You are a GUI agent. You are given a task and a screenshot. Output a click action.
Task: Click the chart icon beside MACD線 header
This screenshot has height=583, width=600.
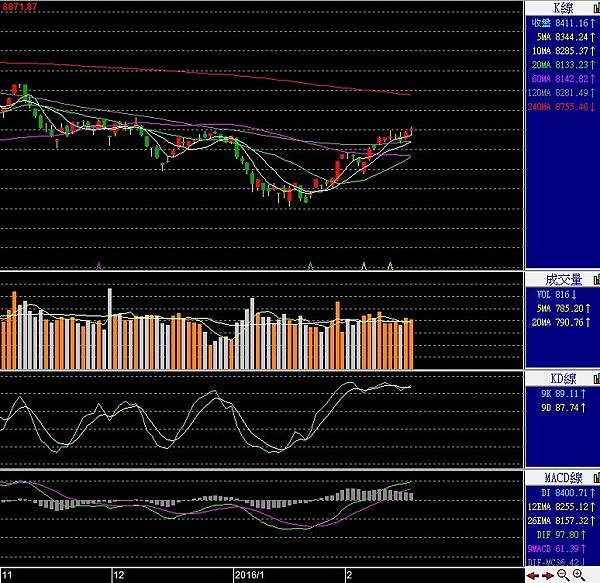coord(597,477)
